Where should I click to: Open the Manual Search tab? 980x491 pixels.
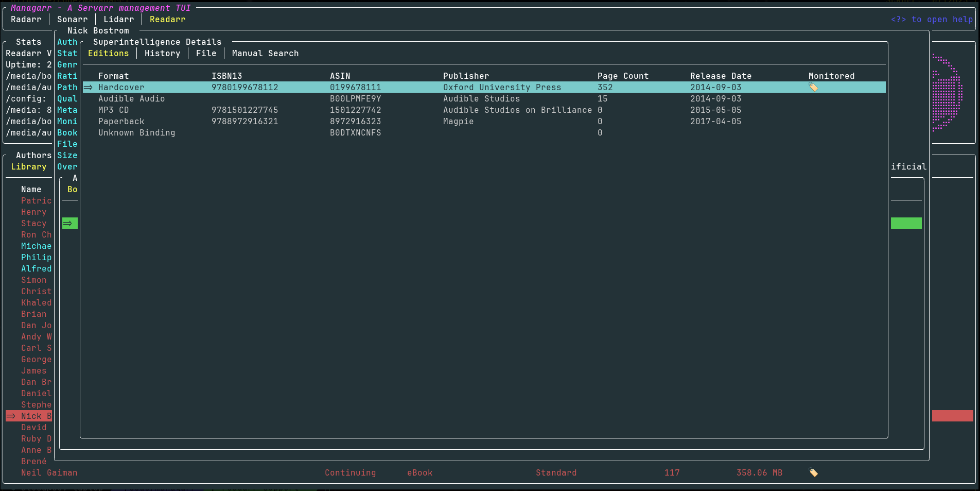pyautogui.click(x=265, y=53)
